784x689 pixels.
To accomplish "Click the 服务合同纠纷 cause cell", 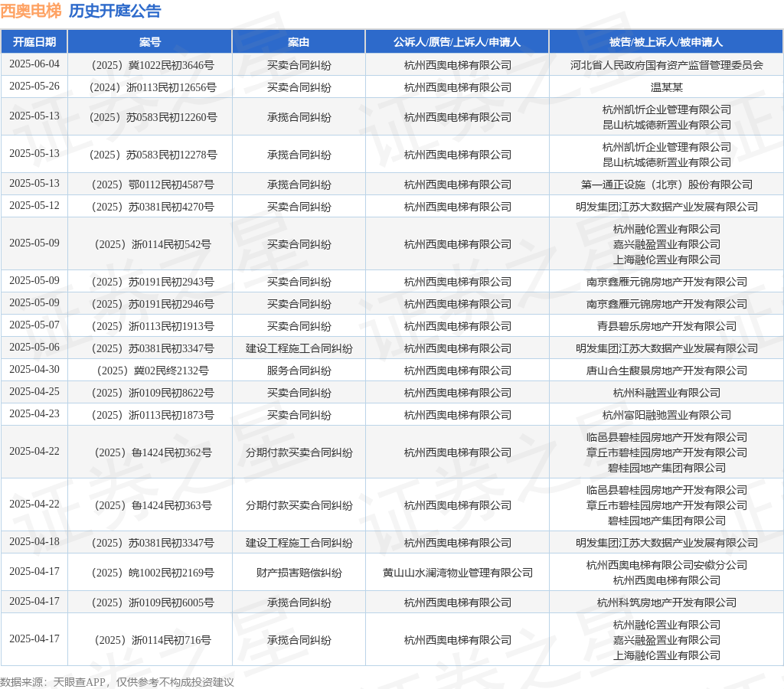I will point(299,371).
